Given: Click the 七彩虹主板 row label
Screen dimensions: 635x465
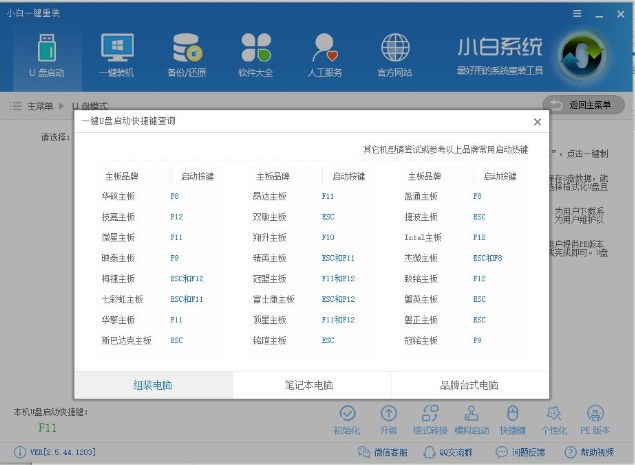Looking at the screenshot, I should pos(122,299).
